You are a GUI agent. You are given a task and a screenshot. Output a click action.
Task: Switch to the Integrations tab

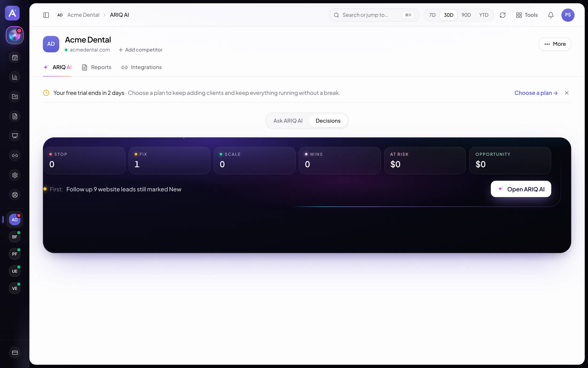click(141, 67)
